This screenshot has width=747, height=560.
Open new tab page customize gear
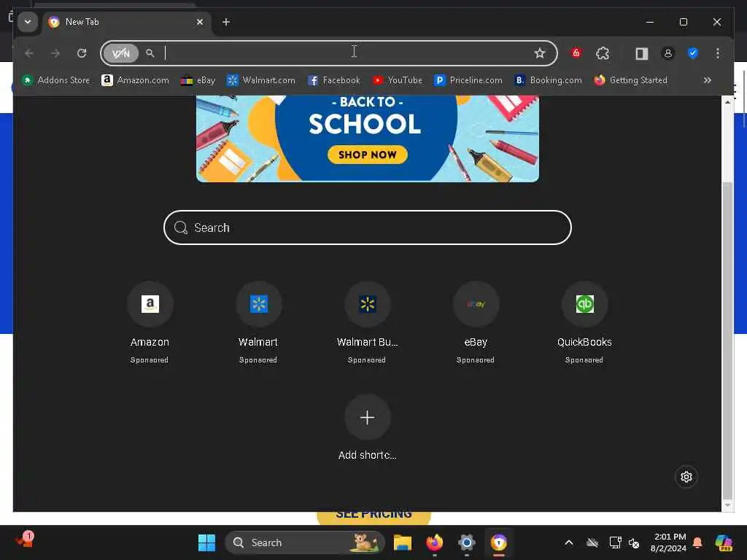point(686,477)
